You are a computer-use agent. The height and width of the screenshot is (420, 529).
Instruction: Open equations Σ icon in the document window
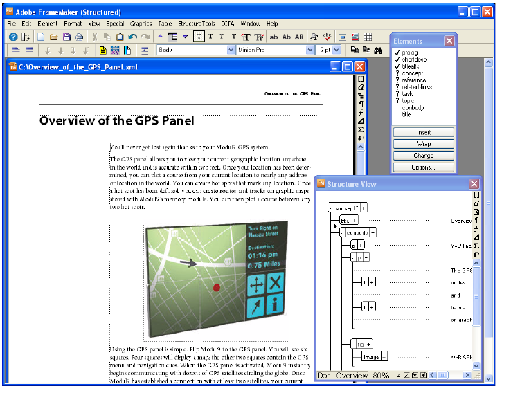[361, 130]
